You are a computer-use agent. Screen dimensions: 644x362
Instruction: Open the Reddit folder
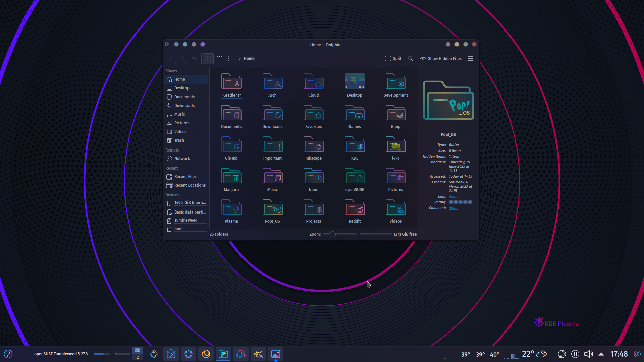[x=355, y=211]
